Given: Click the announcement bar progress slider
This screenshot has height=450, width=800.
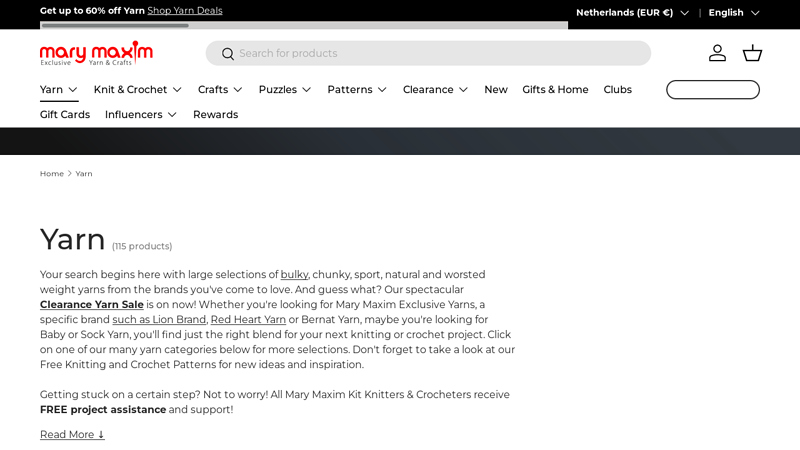Looking at the screenshot, I should click(x=304, y=25).
